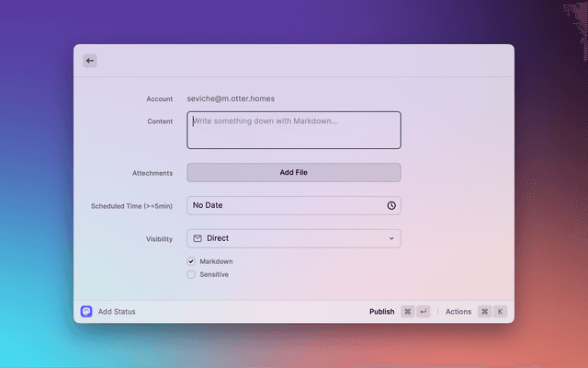Image resolution: width=588 pixels, height=368 pixels.
Task: Click the Add File button
Action: tap(294, 172)
